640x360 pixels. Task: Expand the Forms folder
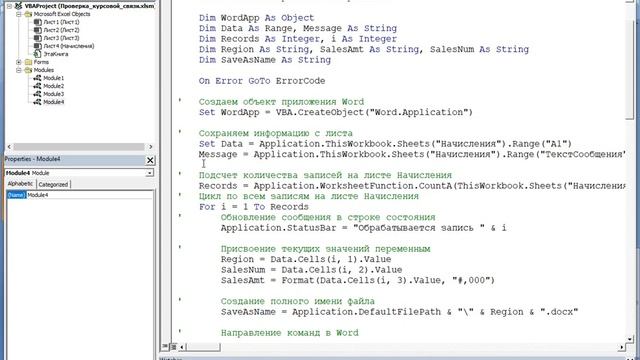tap(19, 62)
